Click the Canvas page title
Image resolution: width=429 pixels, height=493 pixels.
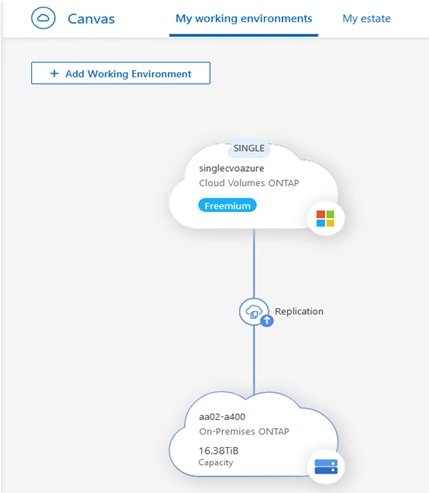[x=91, y=19]
